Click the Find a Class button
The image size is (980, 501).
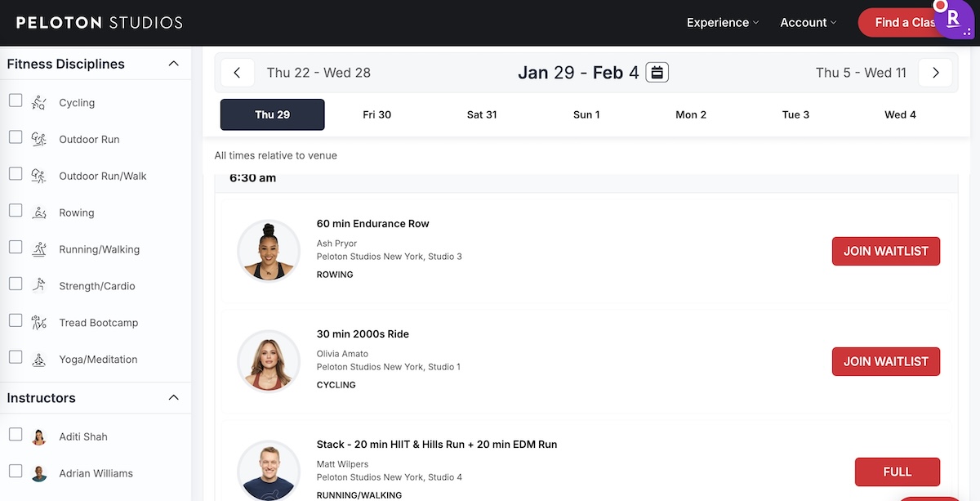coord(902,23)
